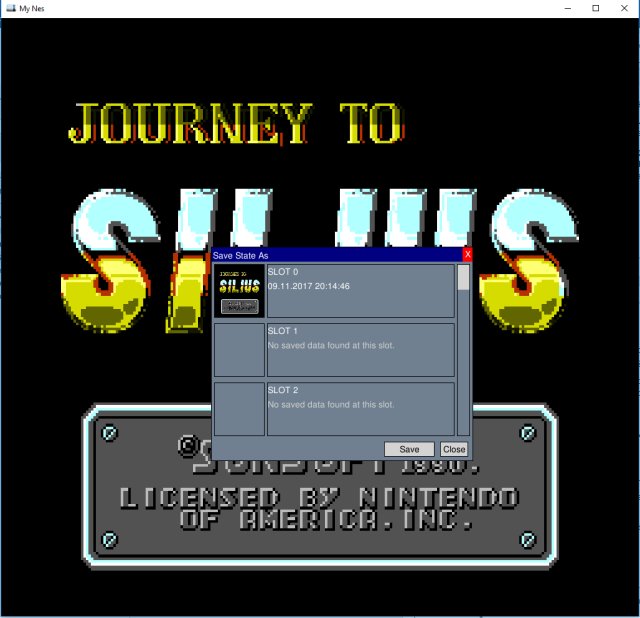The height and width of the screenshot is (618, 640).
Task: Click "No saved data found" text in SLOT 1
Action: click(x=331, y=345)
